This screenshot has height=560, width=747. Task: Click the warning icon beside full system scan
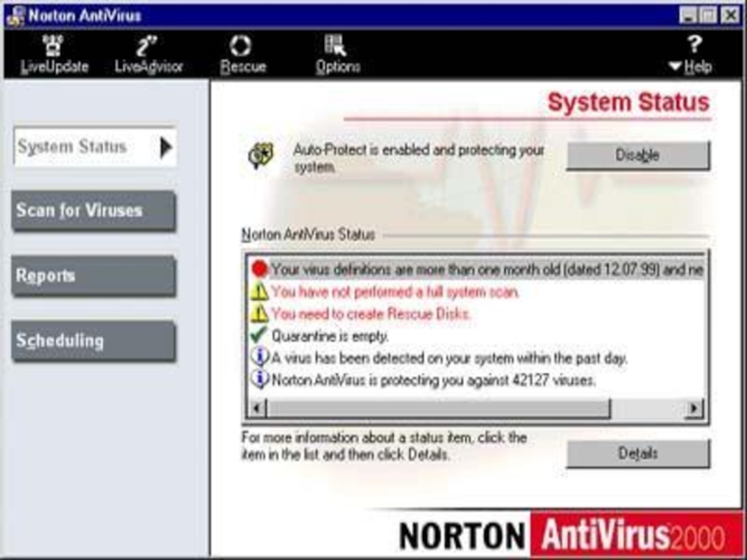pos(260,291)
